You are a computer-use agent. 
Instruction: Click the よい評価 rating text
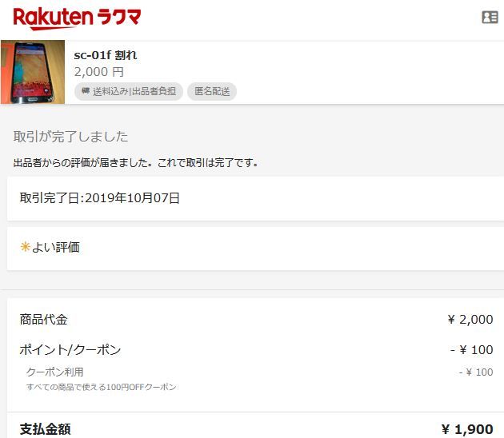tap(56, 247)
